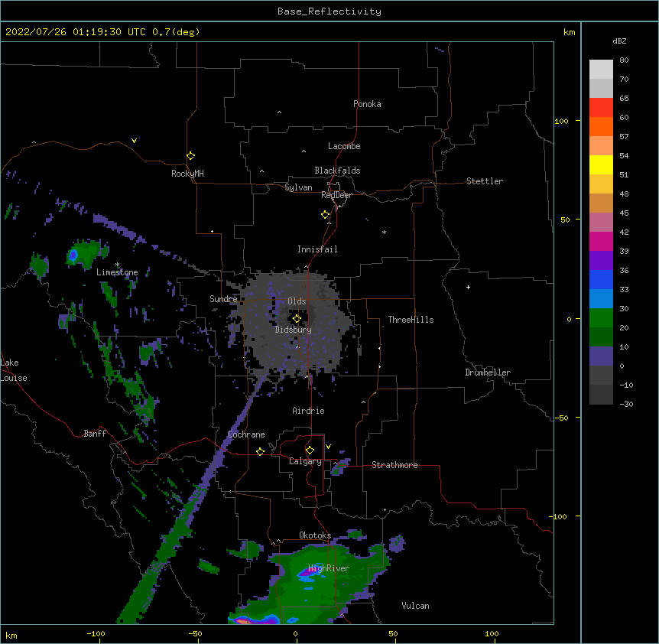Image resolution: width=659 pixels, height=644 pixels.
Task: Click the yellow diamond marker at Calgary
Action: pos(310,450)
